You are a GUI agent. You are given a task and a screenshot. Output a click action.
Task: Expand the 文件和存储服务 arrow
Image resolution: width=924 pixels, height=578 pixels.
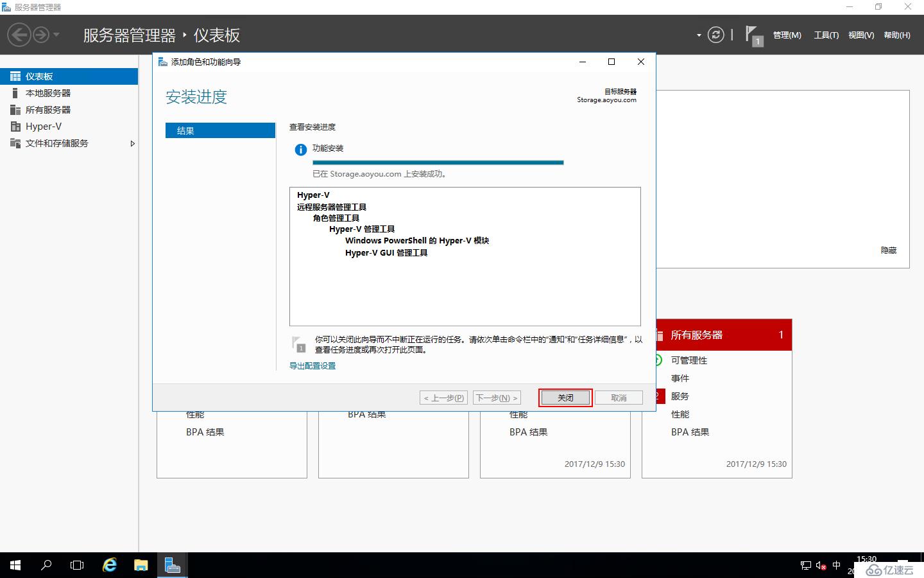[133, 143]
